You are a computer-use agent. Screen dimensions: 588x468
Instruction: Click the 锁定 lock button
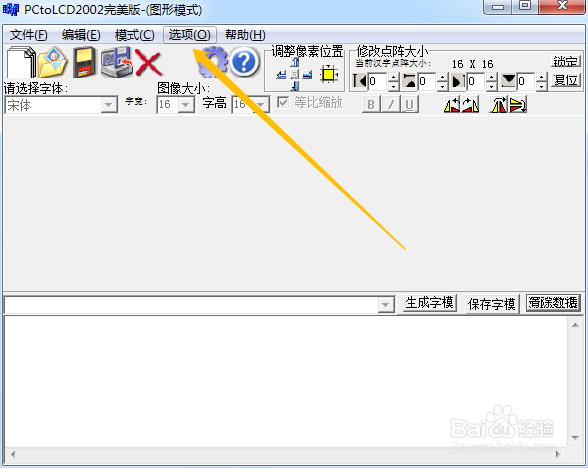(566, 61)
